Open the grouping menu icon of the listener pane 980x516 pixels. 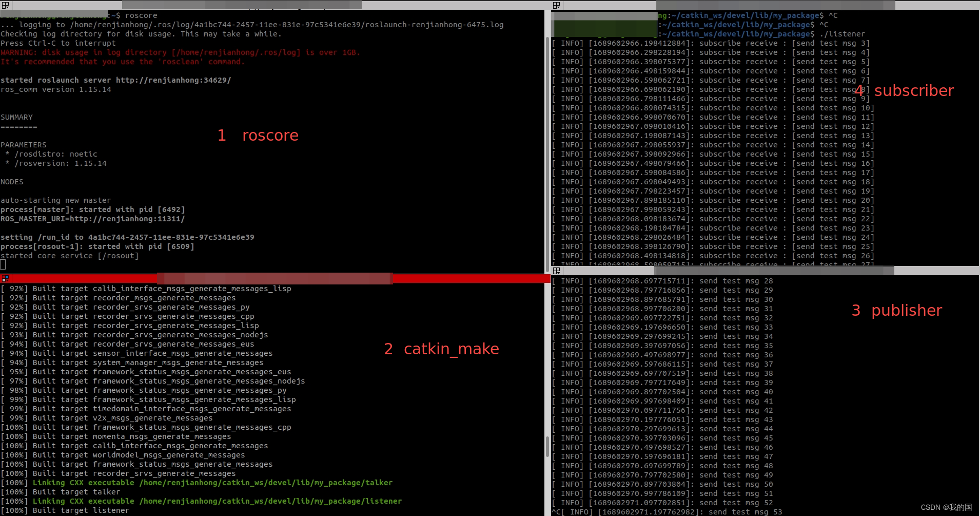click(556, 5)
